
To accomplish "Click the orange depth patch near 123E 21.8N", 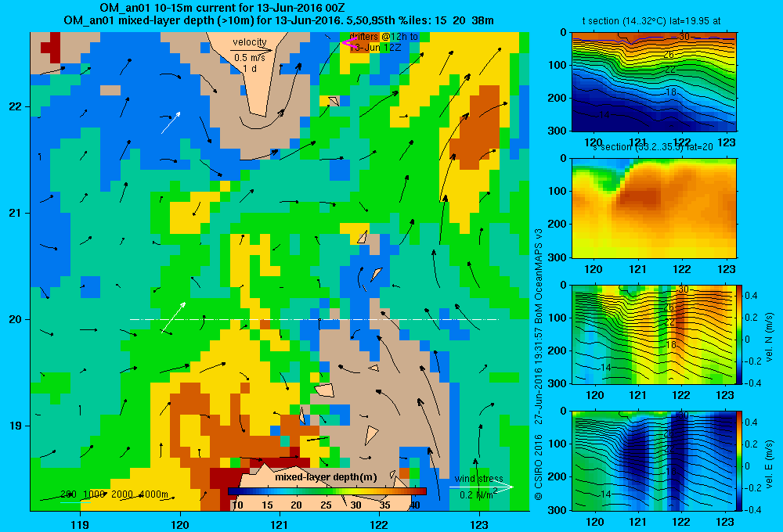I will pos(474,129).
